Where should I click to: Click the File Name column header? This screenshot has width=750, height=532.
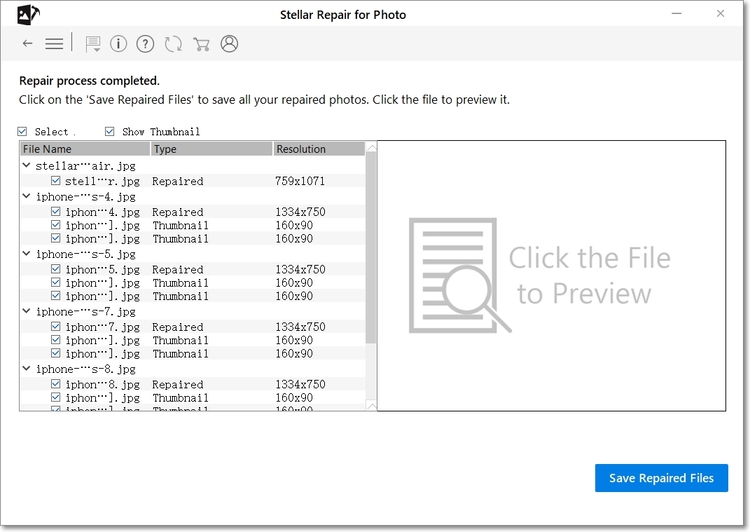[85, 149]
